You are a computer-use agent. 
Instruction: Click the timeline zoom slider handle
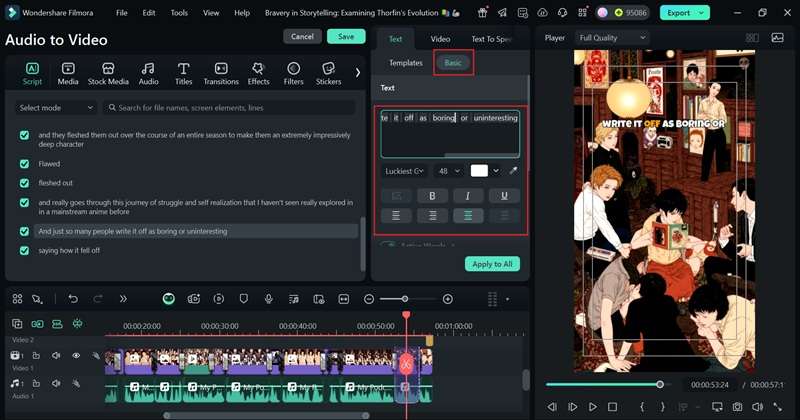[x=405, y=299]
